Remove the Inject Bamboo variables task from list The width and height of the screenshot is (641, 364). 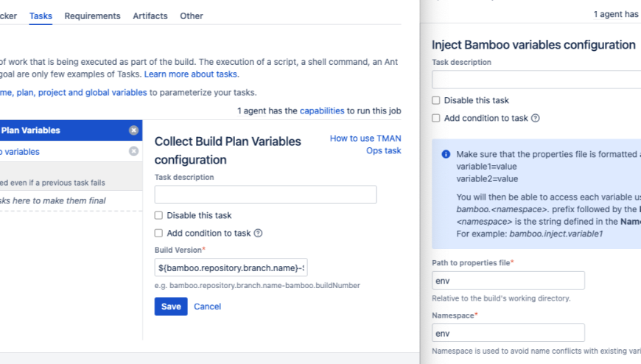pos(133,152)
